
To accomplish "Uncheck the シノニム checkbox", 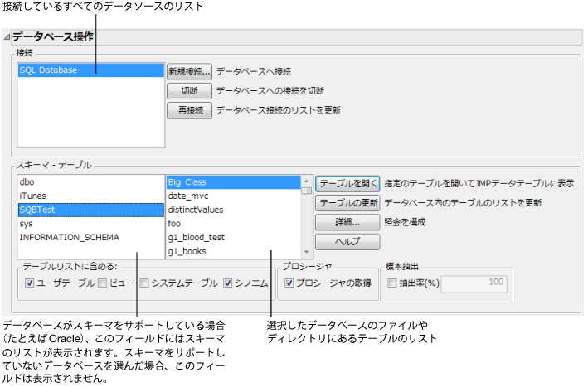I will tap(228, 283).
